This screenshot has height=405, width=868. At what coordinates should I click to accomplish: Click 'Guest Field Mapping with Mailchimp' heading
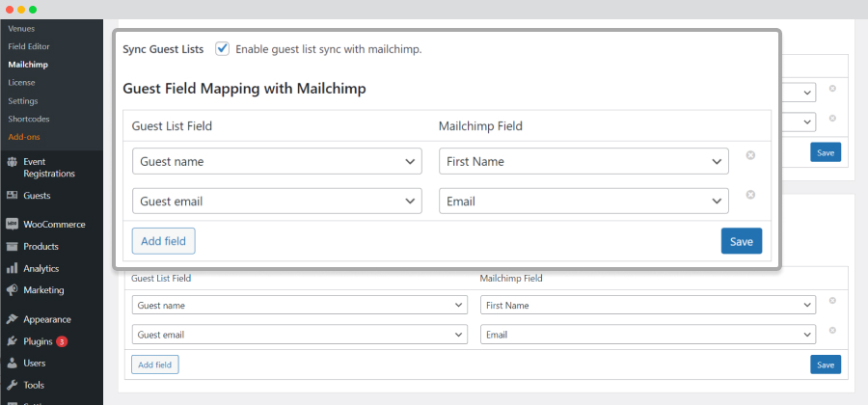[x=244, y=89]
